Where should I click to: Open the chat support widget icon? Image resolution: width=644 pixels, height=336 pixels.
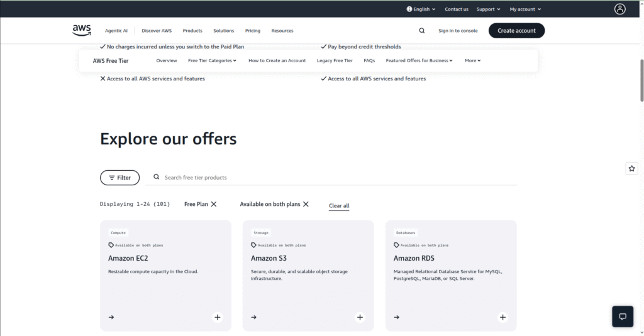pos(623,317)
